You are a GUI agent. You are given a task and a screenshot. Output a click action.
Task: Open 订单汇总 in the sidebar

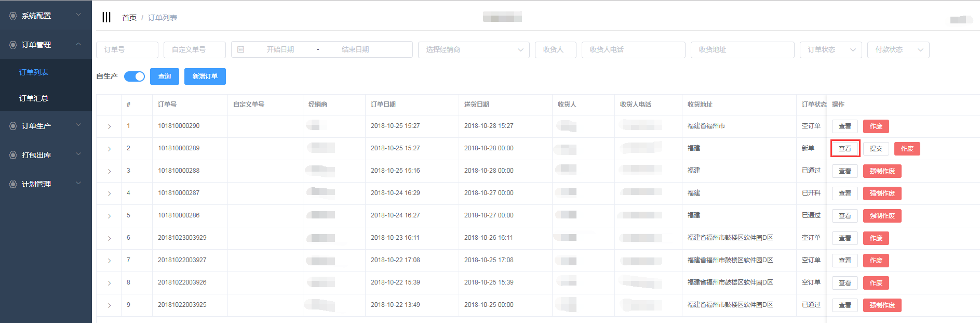tap(34, 98)
